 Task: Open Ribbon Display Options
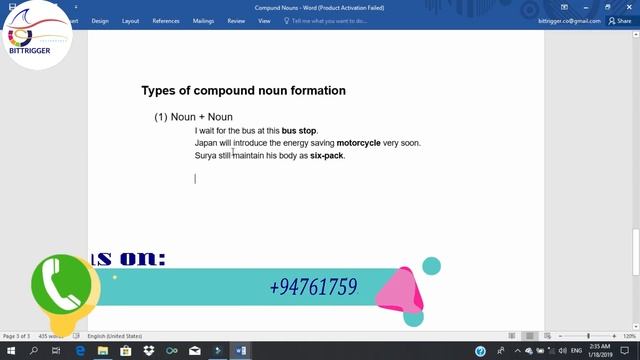564,7
